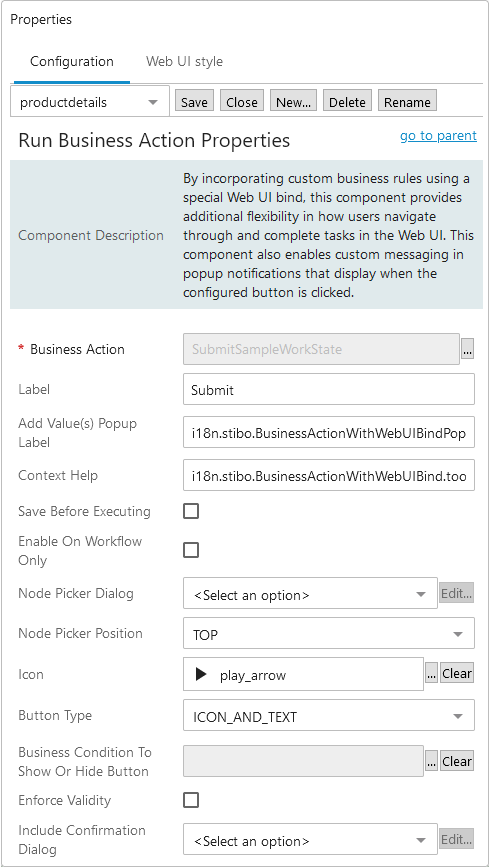Toggle the Enforce Validity checkbox
489x867 pixels.
click(191, 800)
